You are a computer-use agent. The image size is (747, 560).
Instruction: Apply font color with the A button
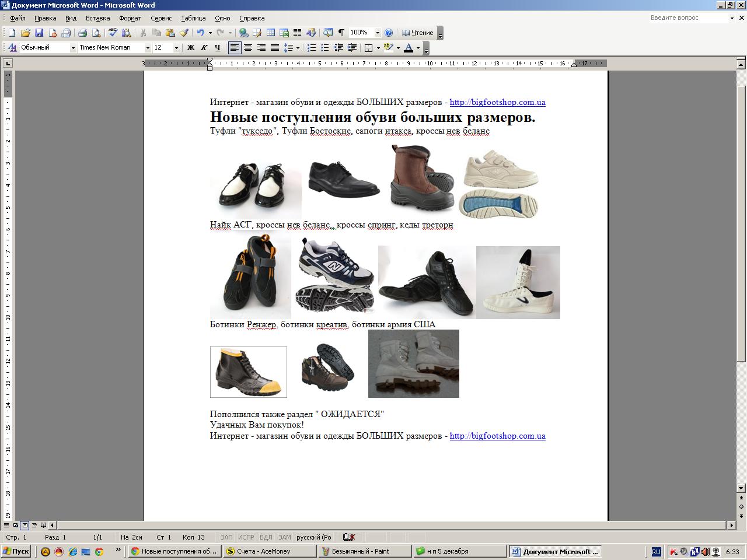(409, 48)
